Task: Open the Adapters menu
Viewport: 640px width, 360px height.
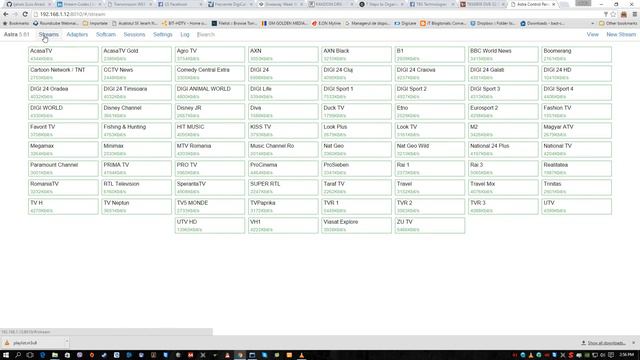Action: point(77,34)
